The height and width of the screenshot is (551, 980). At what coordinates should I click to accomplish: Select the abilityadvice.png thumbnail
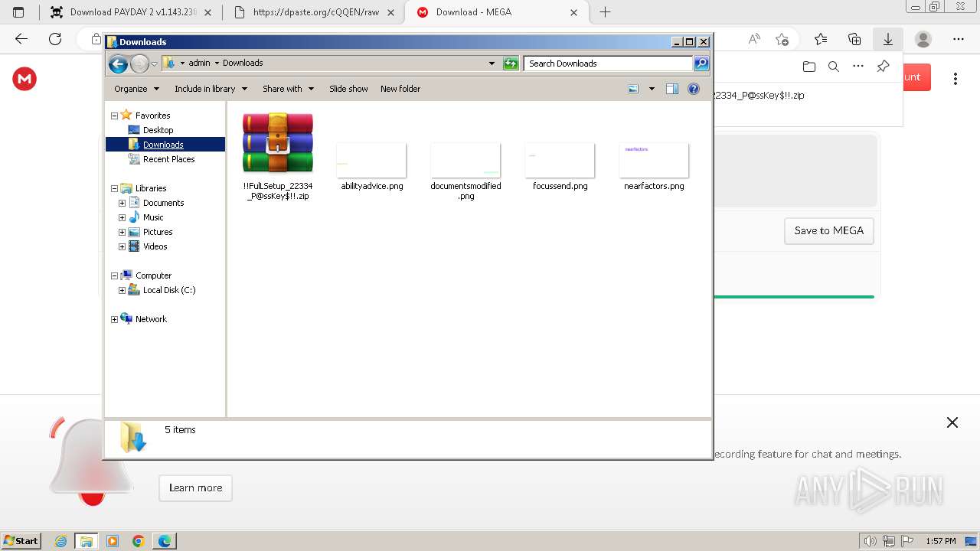tap(371, 166)
